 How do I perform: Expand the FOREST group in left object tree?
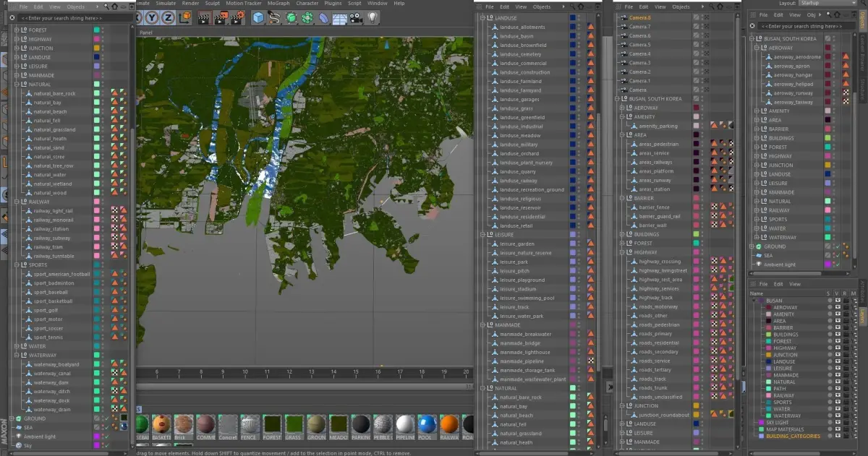17,30
